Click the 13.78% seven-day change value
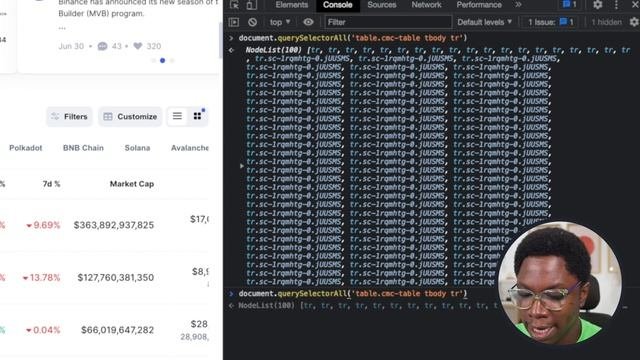Screen dimensions: 640x360 (42, 278)
